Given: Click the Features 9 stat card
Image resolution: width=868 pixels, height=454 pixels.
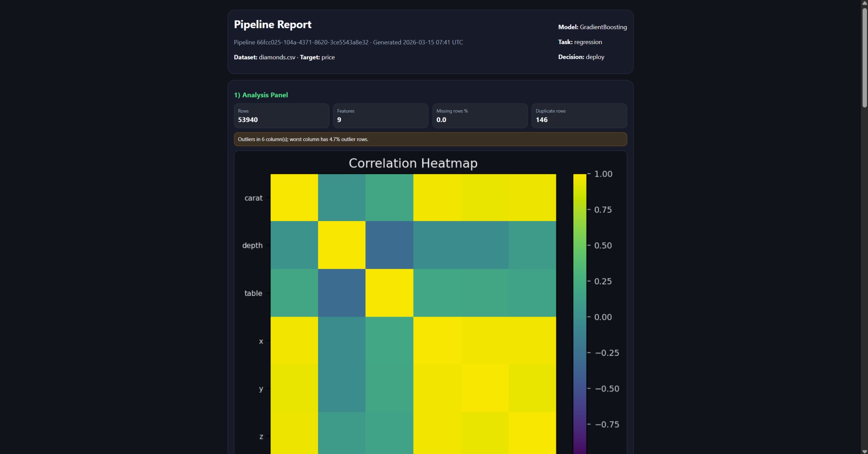Looking at the screenshot, I should (x=380, y=116).
